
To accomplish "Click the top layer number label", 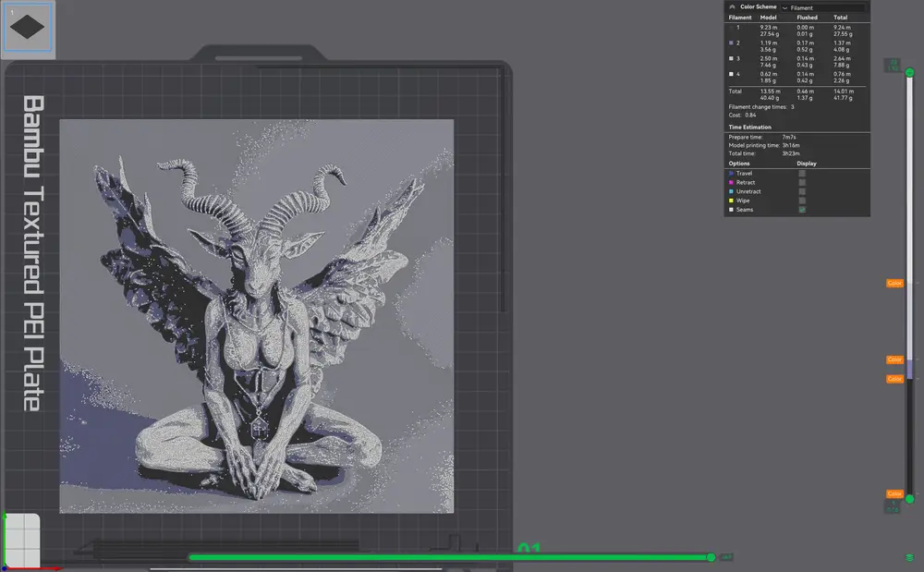I will 893,65.
